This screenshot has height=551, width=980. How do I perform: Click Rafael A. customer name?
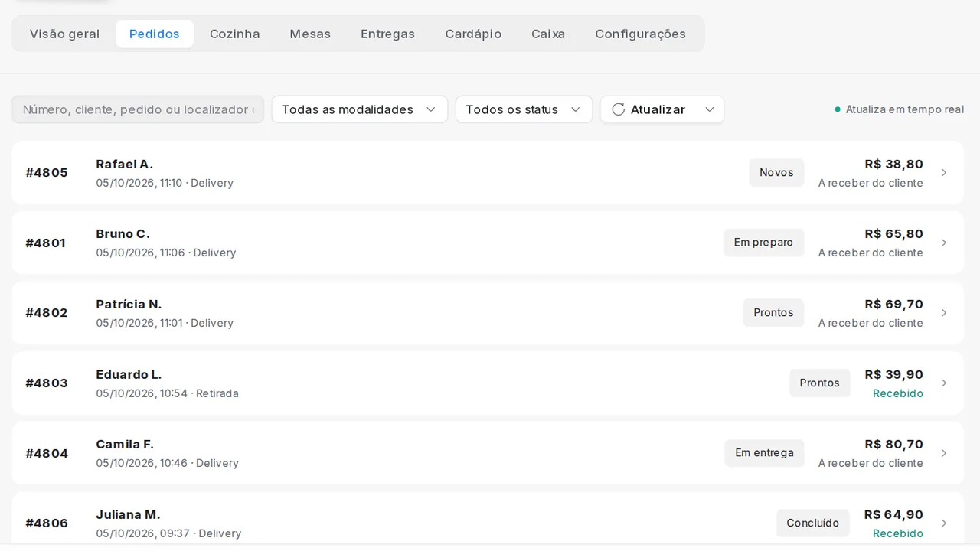(124, 165)
